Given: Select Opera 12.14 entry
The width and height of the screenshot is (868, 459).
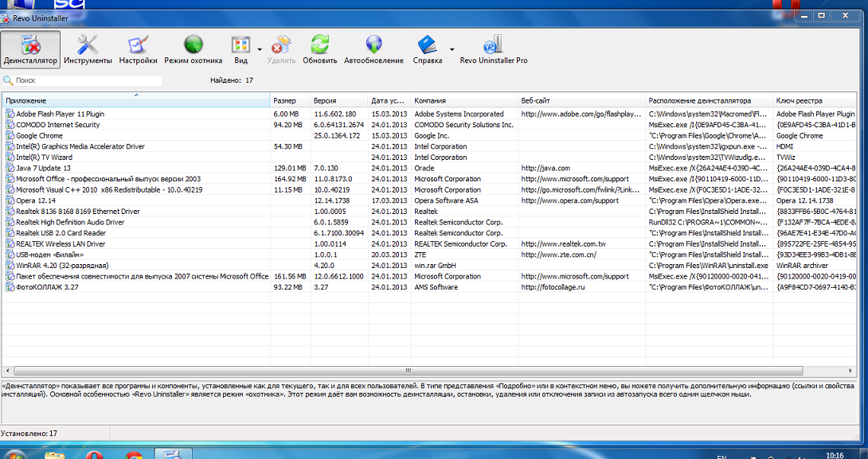Looking at the screenshot, I should point(37,201).
